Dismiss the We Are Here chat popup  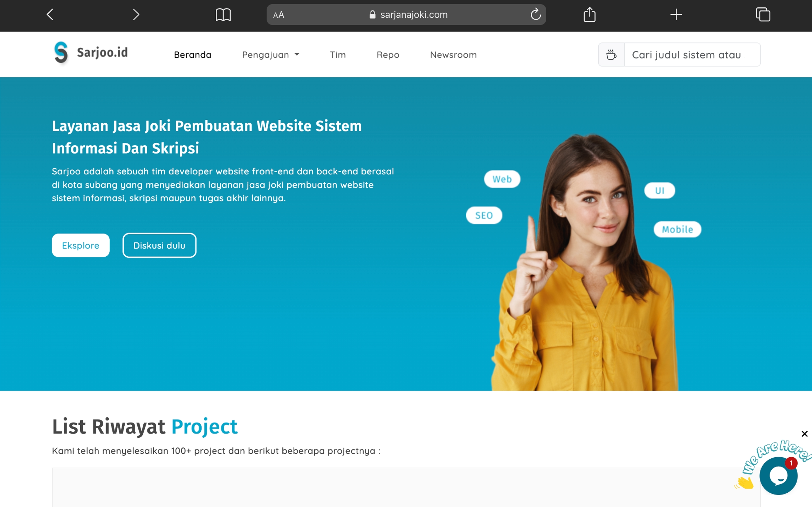(x=804, y=434)
